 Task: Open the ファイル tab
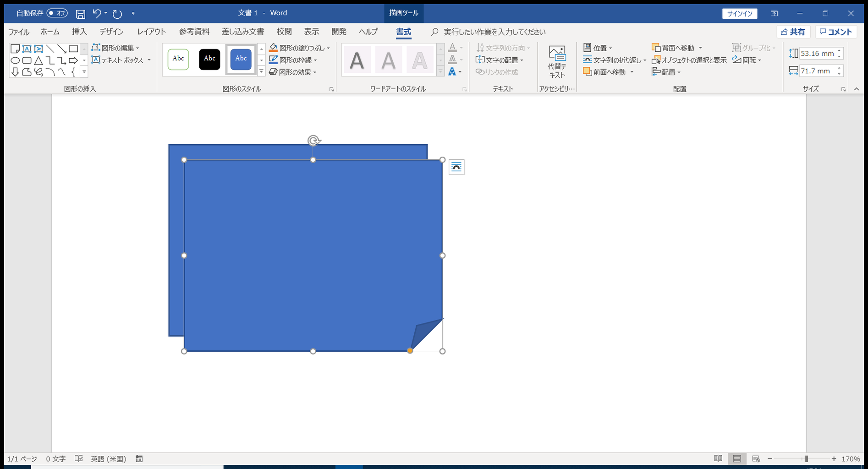[19, 32]
